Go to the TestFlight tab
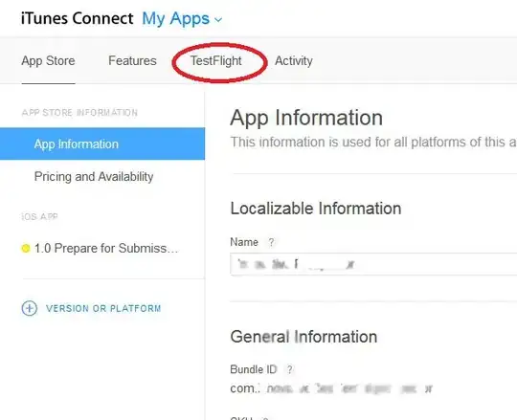 [216, 61]
